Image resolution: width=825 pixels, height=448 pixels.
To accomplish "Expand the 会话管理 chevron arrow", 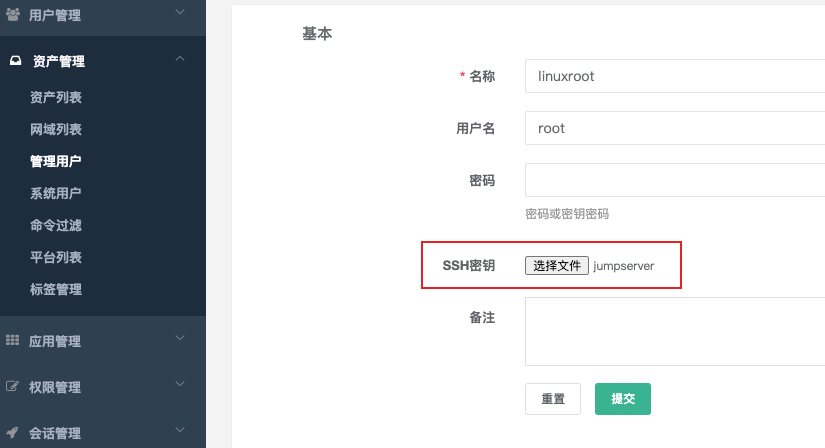I will pos(180,430).
